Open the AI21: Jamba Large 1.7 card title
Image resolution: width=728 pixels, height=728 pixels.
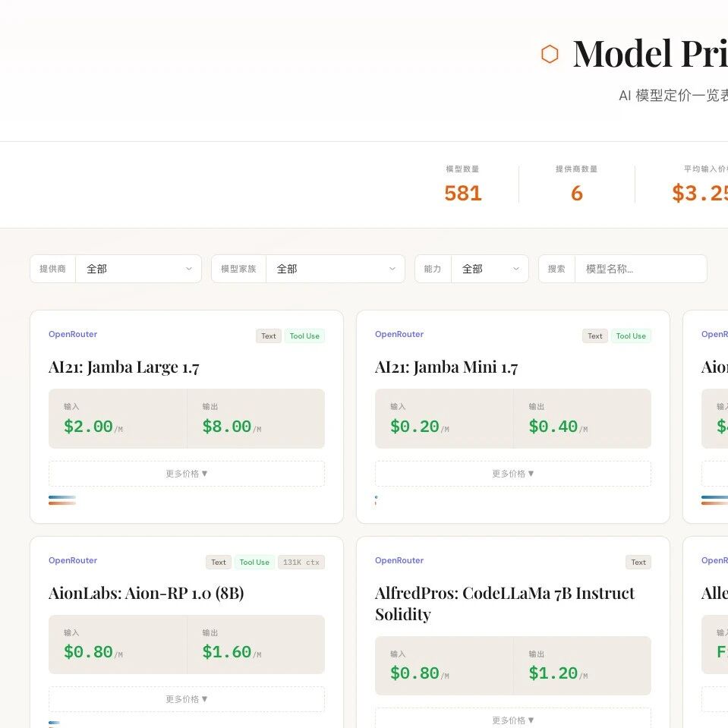(124, 367)
